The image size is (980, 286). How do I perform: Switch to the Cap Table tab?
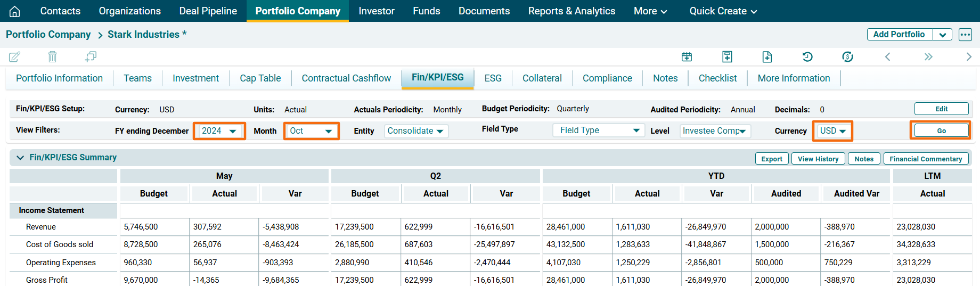coord(260,78)
